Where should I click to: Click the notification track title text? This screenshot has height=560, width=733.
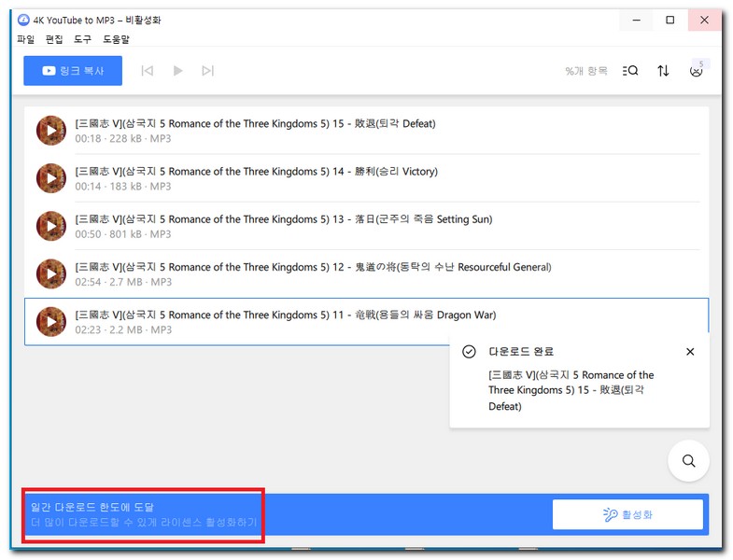(571, 390)
